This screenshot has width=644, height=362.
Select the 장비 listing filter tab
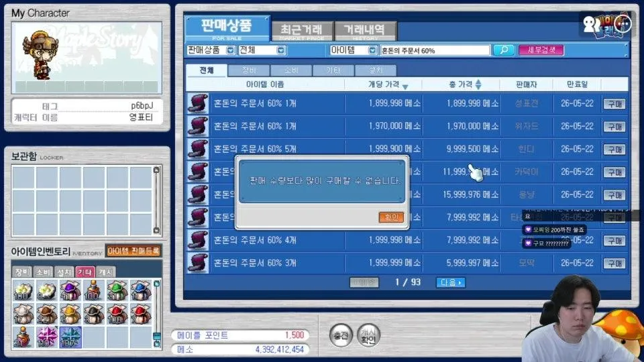tap(249, 70)
